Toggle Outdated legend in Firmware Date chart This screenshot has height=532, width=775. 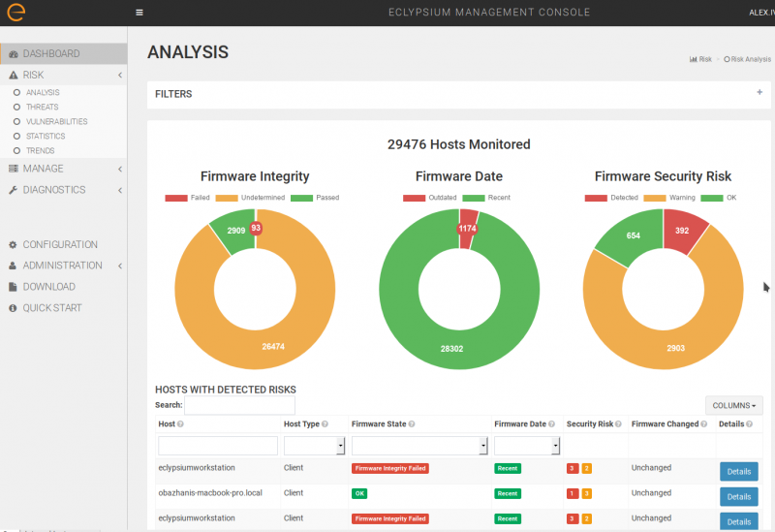(x=429, y=198)
